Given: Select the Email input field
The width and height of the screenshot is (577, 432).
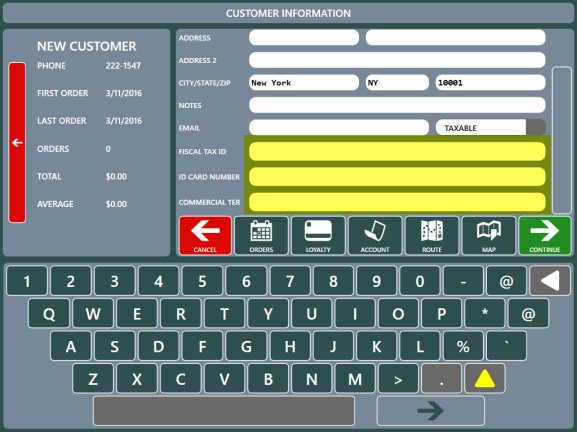Looking at the screenshot, I should point(339,128).
